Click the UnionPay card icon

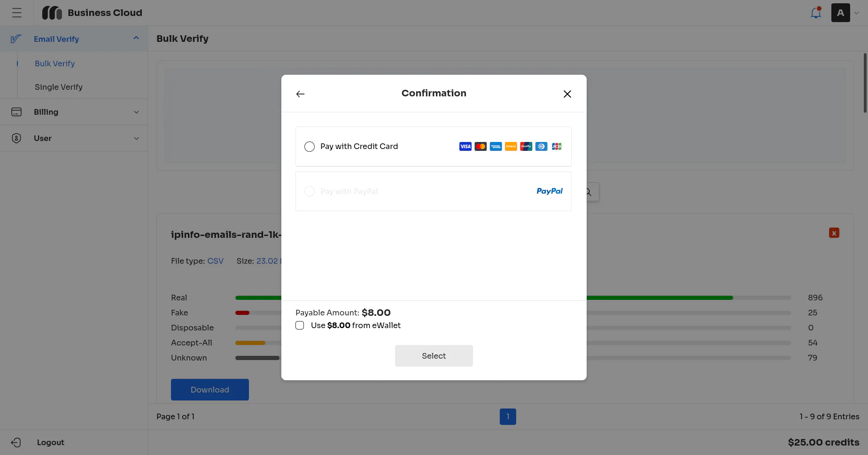(x=526, y=147)
